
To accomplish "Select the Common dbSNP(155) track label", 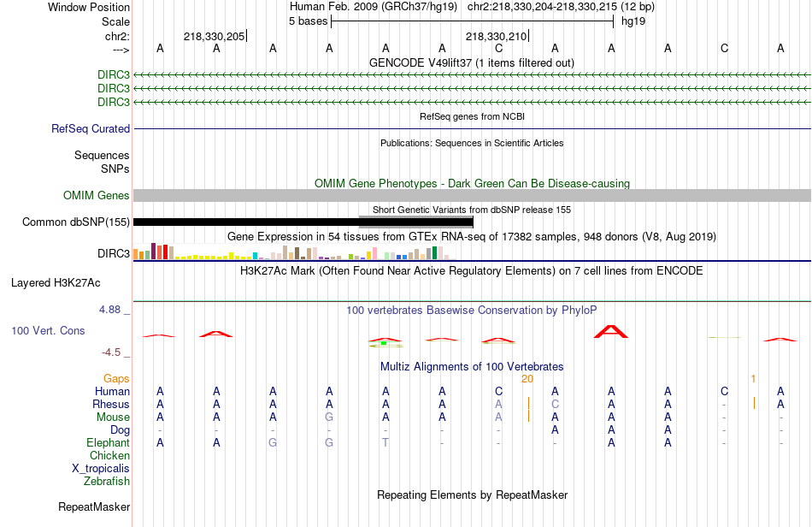I will pos(75,222).
